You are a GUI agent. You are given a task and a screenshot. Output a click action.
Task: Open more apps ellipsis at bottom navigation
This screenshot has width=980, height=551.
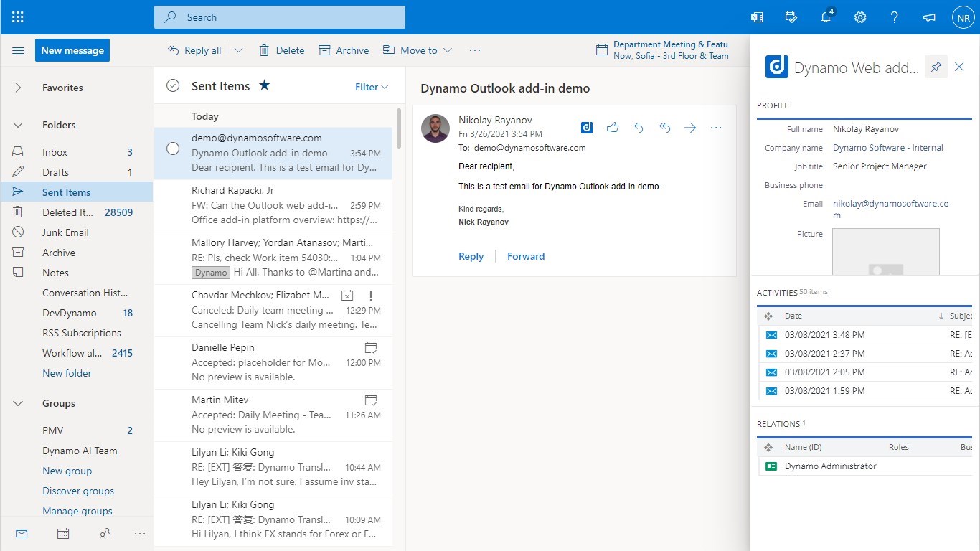tap(140, 534)
